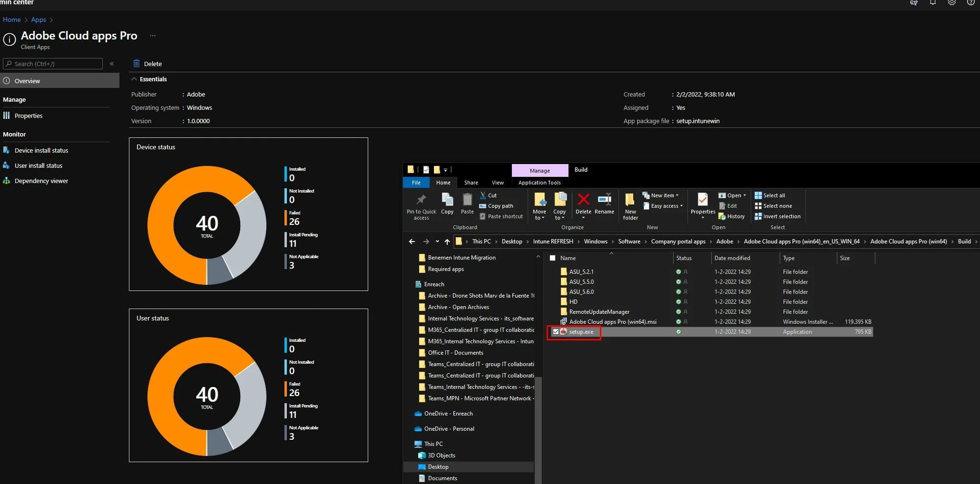The image size is (980, 484).
Task: Click Select none in Explorer ribbon
Action: (x=774, y=206)
